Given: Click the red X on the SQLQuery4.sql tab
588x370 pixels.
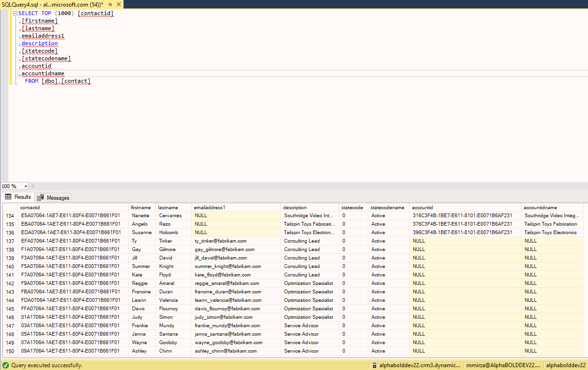Looking at the screenshot, I should (x=118, y=4).
